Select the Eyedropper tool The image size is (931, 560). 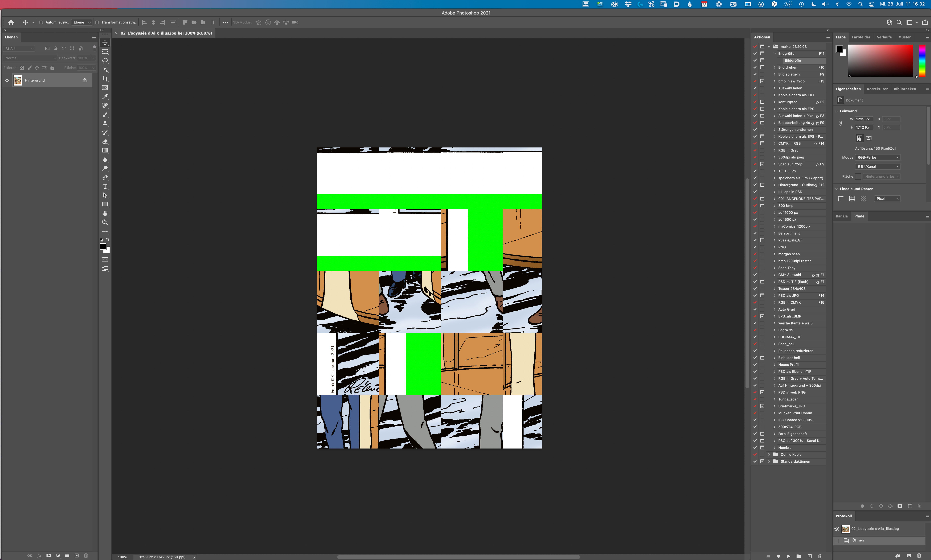click(x=105, y=97)
